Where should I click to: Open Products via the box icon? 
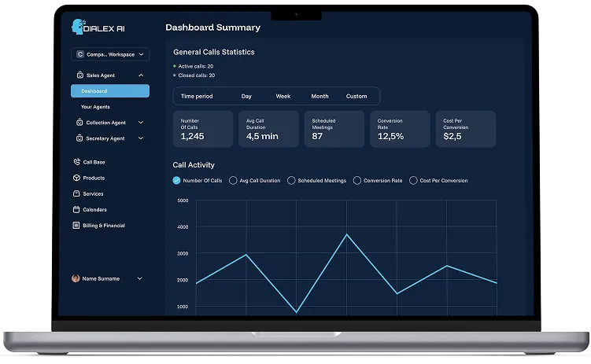(76, 178)
